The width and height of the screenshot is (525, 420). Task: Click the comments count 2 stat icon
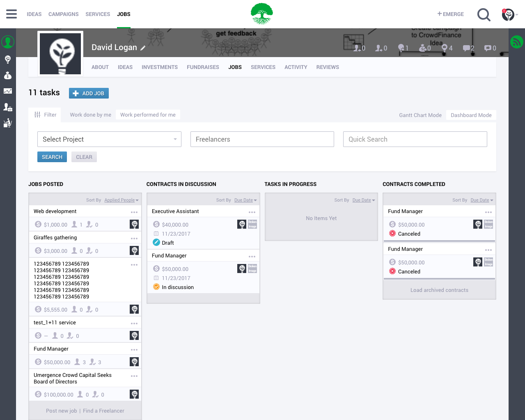pyautogui.click(x=468, y=48)
